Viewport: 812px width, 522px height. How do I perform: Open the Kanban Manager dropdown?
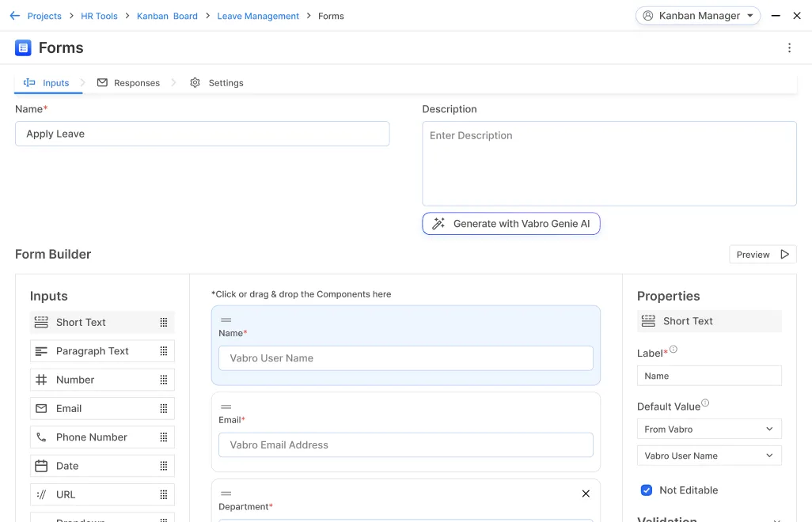(698, 16)
